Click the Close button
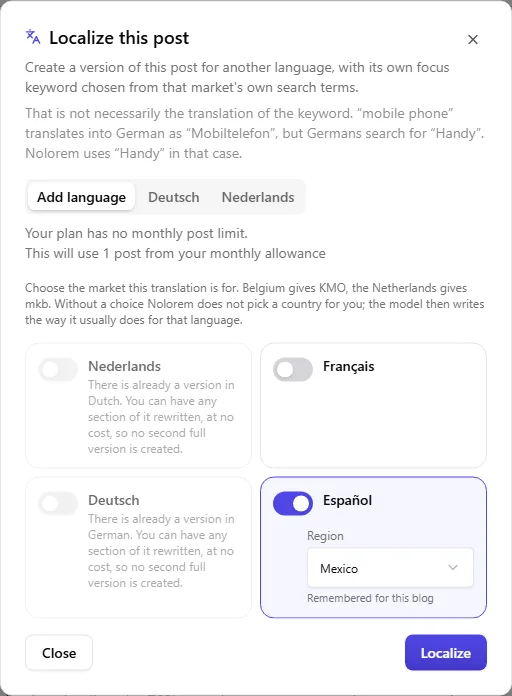The image size is (512, 696). point(59,652)
